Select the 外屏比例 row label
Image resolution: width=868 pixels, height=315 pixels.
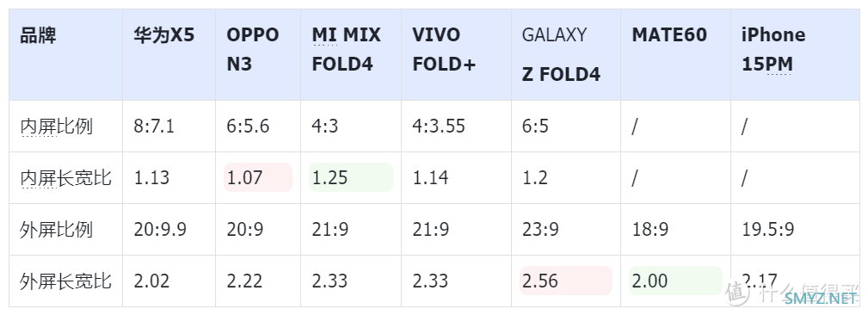pyautogui.click(x=56, y=229)
